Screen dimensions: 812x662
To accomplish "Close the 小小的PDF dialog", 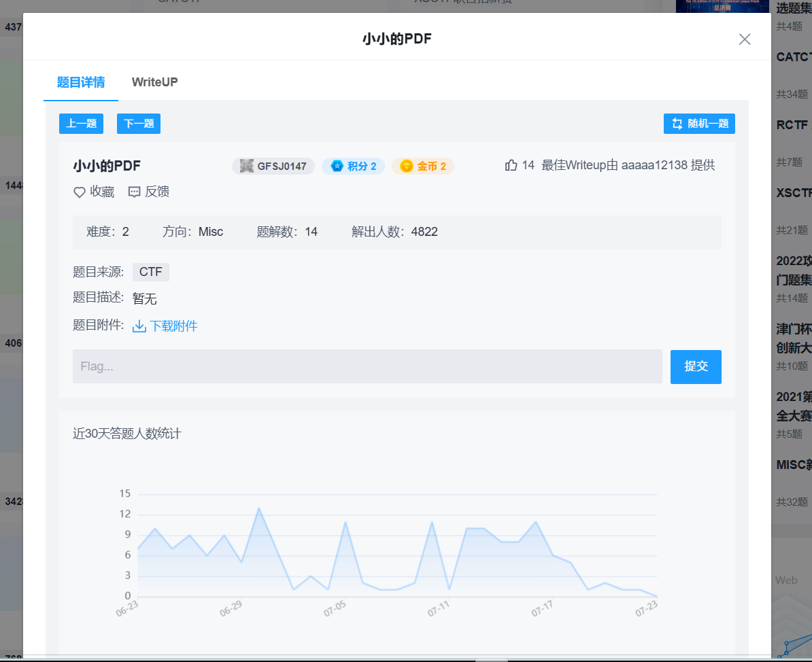I will click(x=745, y=39).
